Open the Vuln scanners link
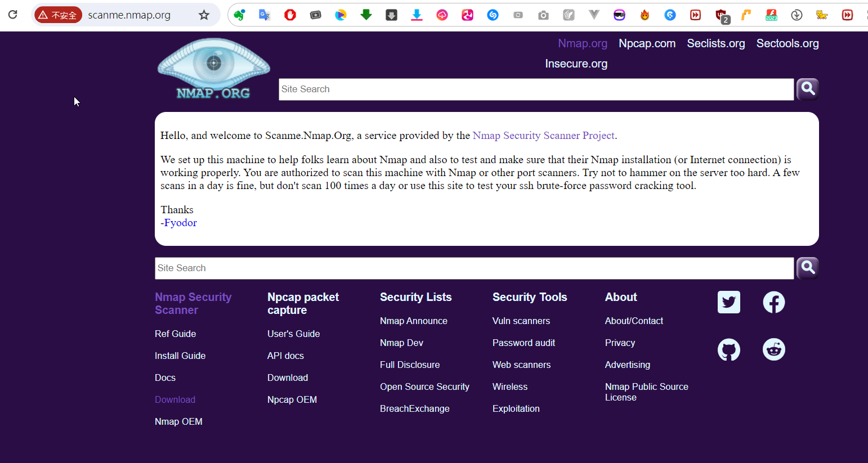This screenshot has height=463, width=868. [x=521, y=321]
